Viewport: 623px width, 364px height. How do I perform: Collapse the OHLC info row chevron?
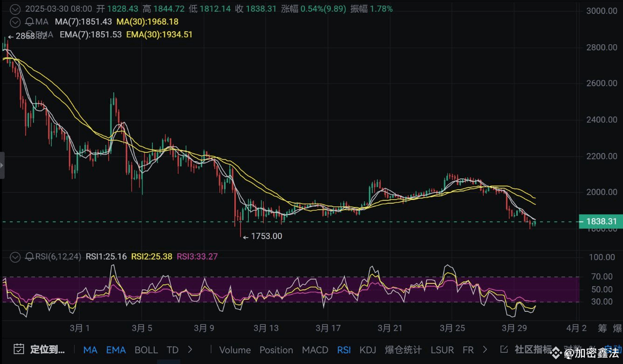click(x=14, y=9)
